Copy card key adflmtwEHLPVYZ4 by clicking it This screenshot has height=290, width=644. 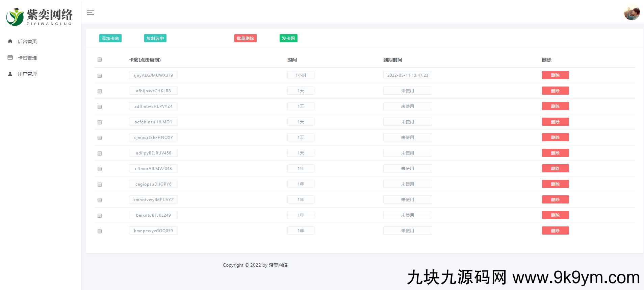coord(153,106)
